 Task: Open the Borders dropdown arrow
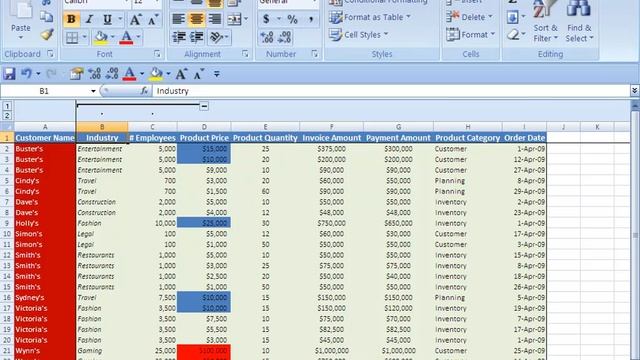pyautogui.click(x=84, y=38)
